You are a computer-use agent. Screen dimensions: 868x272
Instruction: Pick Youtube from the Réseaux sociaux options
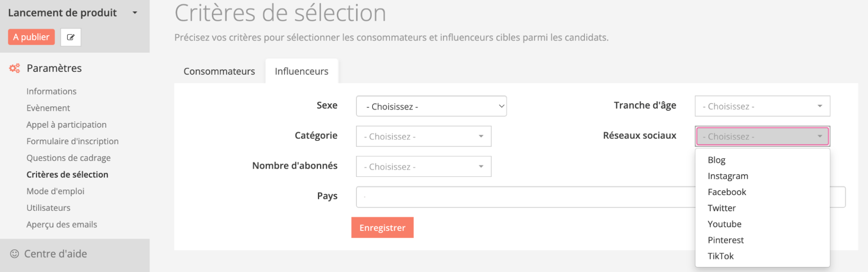pos(724,224)
